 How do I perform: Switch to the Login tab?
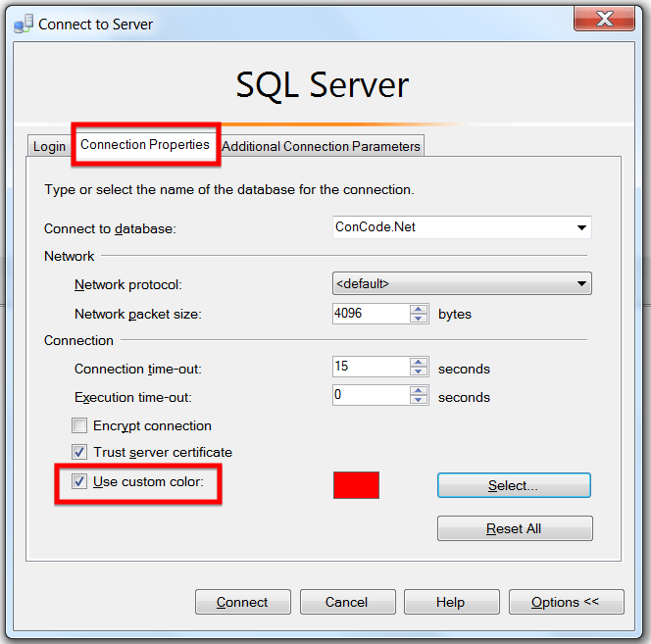pyautogui.click(x=49, y=146)
